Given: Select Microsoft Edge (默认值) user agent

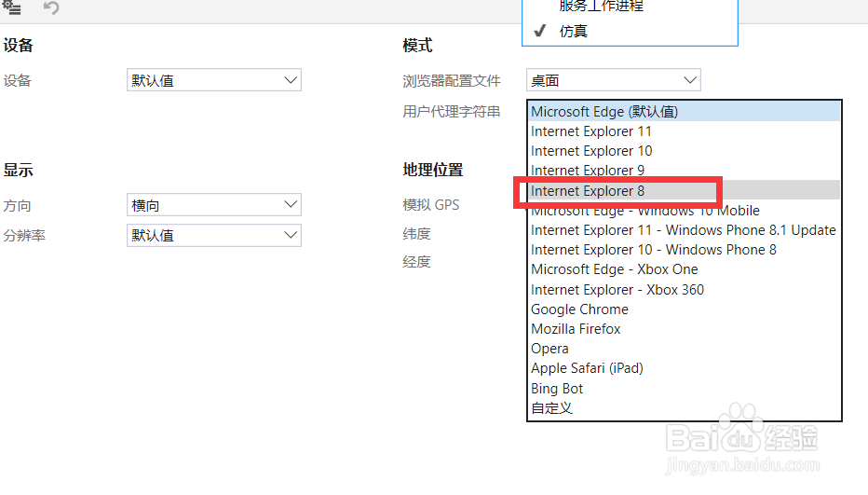Looking at the screenshot, I should 604,111.
